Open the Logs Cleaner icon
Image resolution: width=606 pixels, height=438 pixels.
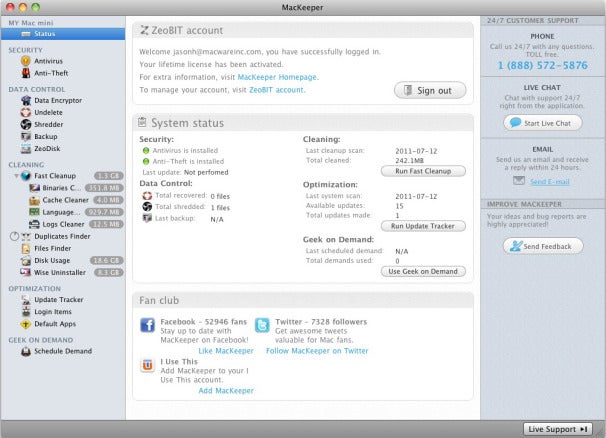(34, 224)
